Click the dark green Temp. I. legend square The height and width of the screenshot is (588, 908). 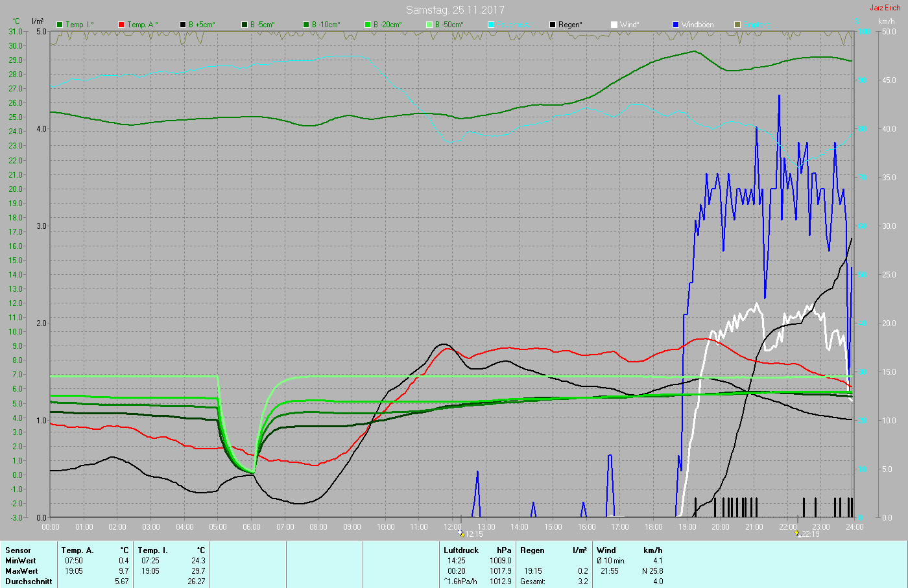point(60,25)
